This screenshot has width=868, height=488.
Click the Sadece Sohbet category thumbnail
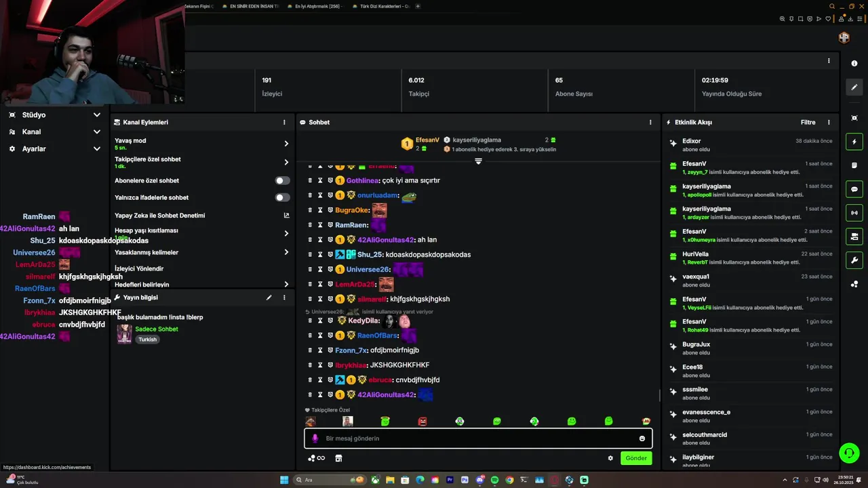[124, 334]
